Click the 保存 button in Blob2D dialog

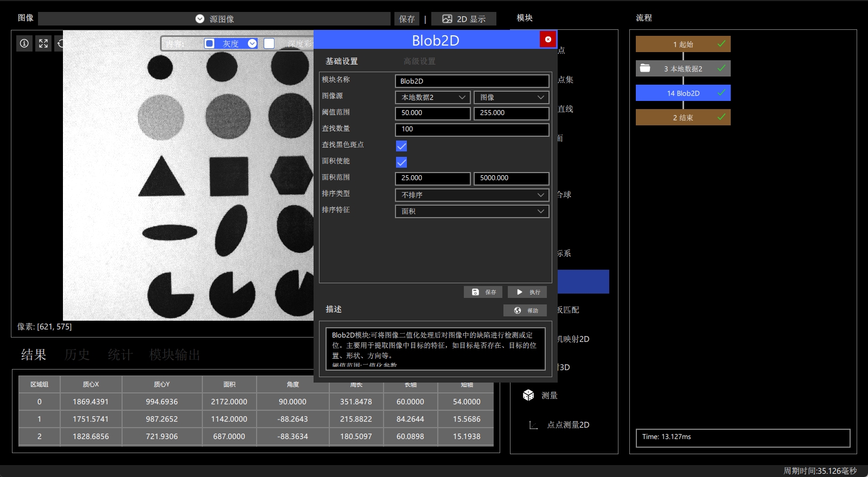483,292
